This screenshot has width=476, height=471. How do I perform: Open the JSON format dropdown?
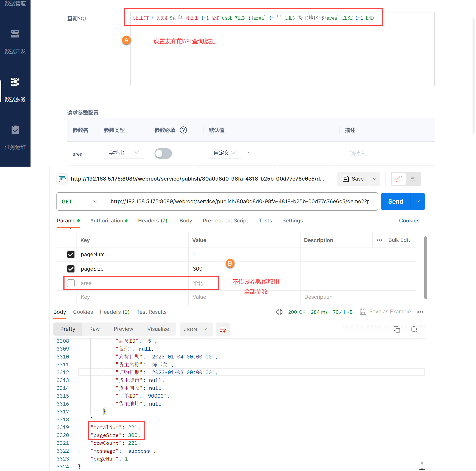pos(196,329)
